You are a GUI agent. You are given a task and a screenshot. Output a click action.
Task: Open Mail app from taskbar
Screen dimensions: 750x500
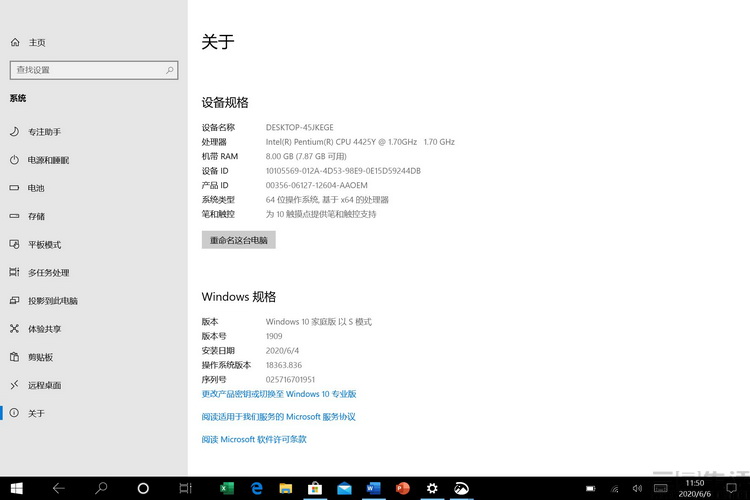344,489
